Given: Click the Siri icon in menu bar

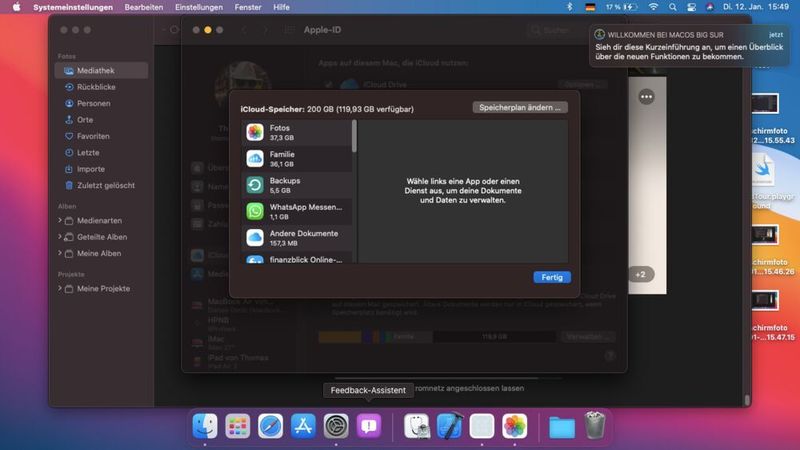Looking at the screenshot, I should (710, 7).
